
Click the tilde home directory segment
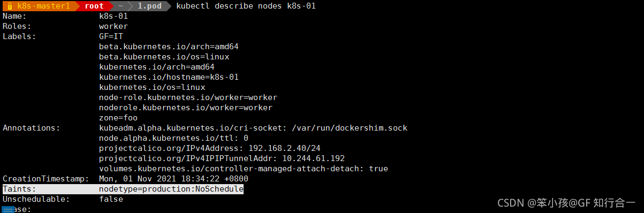point(121,6)
